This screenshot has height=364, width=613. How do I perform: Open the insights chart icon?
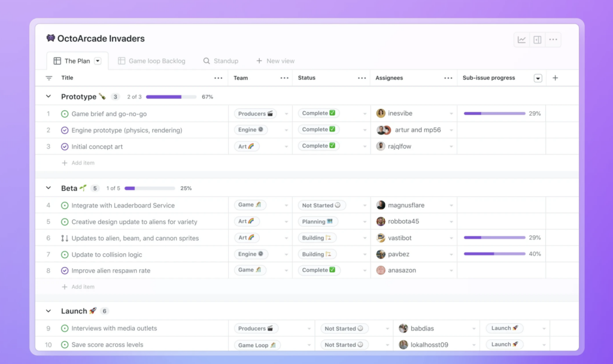(521, 40)
